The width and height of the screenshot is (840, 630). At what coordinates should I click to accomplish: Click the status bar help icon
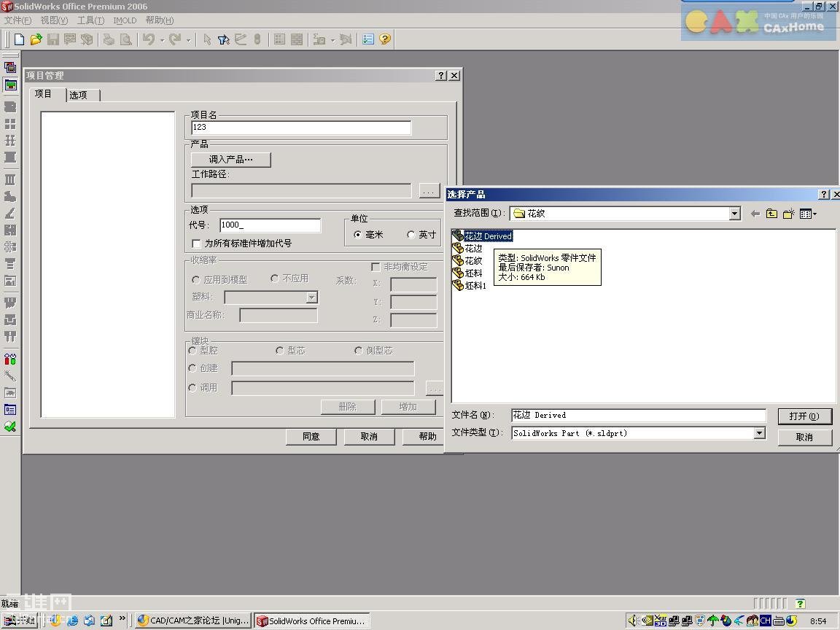pos(801,603)
